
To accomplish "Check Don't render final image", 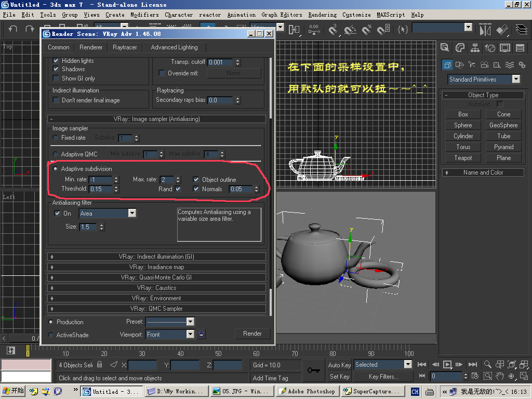I will click(x=56, y=100).
